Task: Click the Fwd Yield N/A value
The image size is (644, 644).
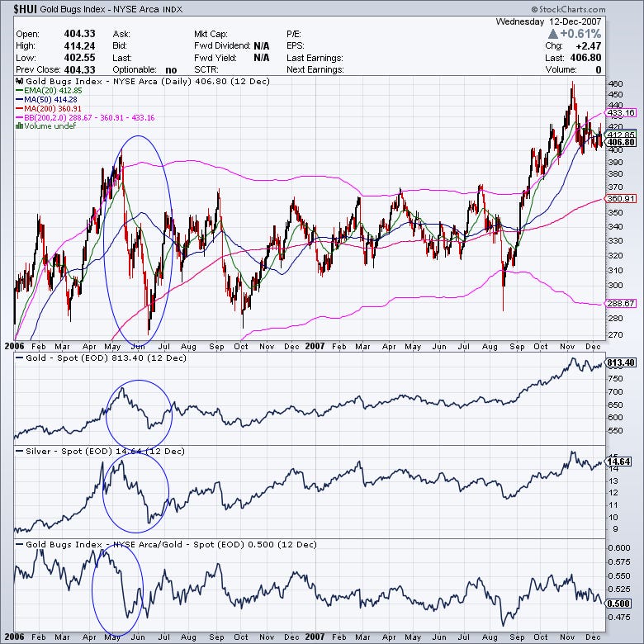Action: tap(261, 58)
